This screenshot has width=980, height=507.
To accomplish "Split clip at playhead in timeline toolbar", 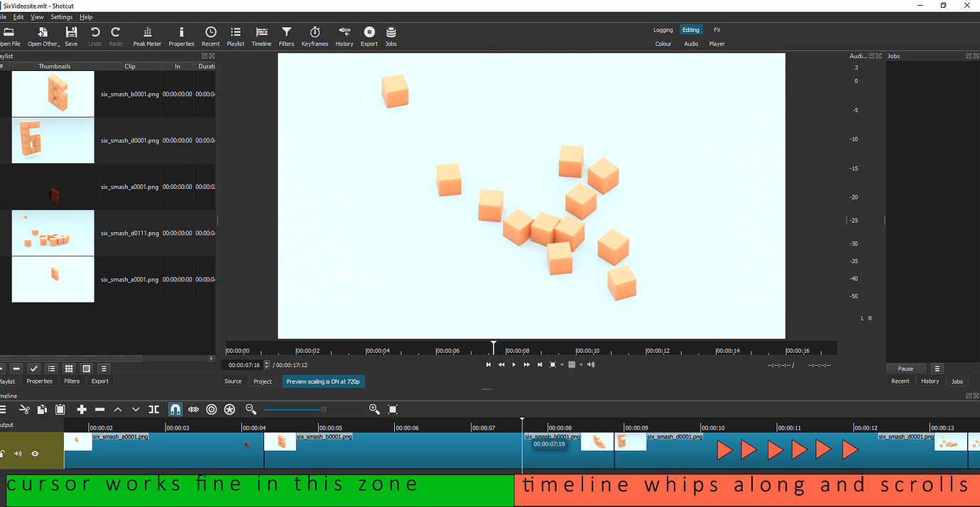I will (154, 409).
